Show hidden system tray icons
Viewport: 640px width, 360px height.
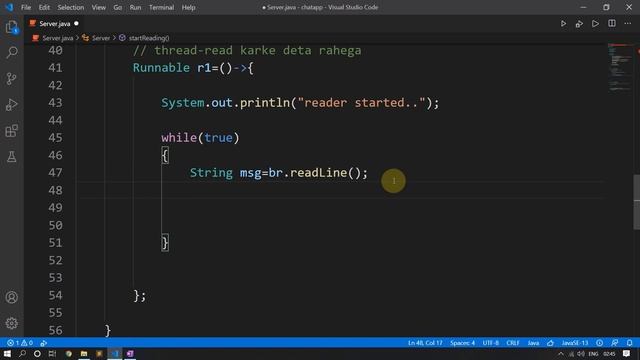(x=561, y=354)
